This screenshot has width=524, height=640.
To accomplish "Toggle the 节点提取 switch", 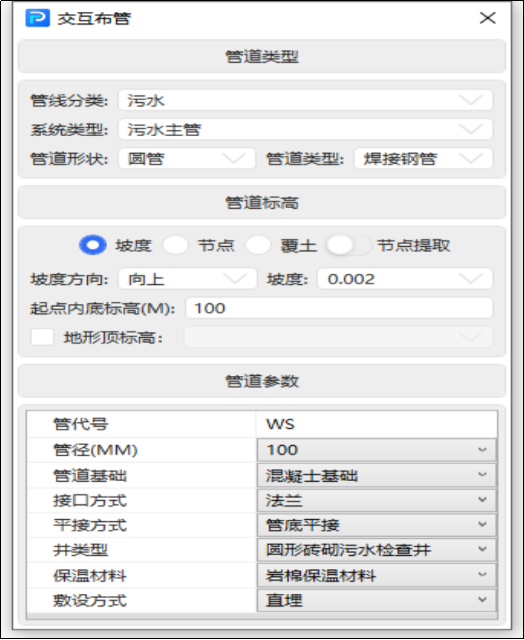I will (x=349, y=245).
